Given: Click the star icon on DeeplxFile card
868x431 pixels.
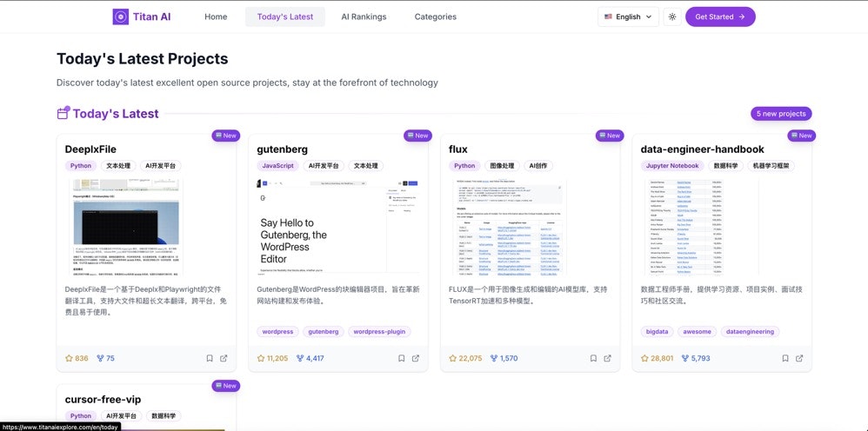Looking at the screenshot, I should coord(70,358).
